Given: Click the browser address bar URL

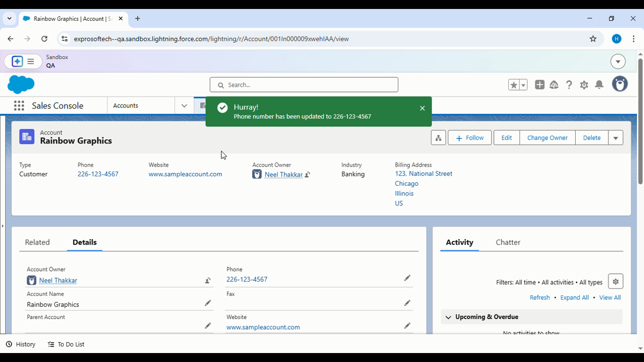Looking at the screenshot, I should 211,39.
